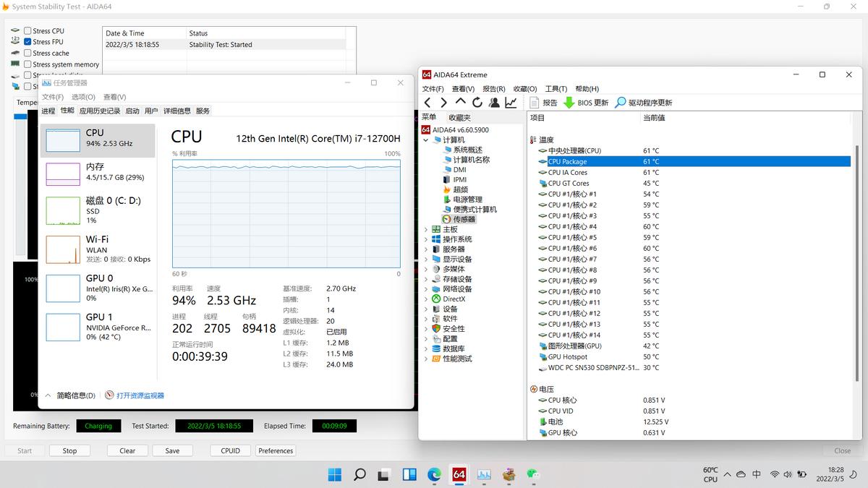This screenshot has height=488, width=868.
Task: Uncheck the Stress FPU checkbox
Action: [27, 42]
